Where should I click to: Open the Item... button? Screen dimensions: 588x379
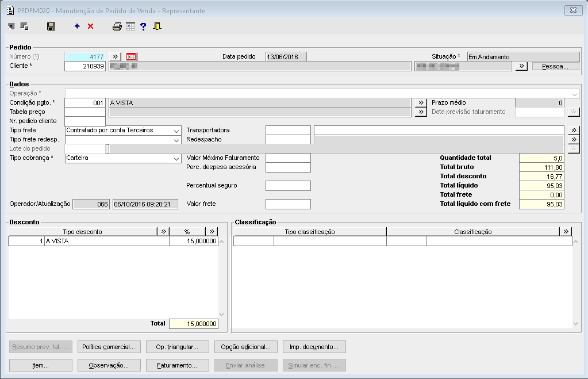[40, 366]
